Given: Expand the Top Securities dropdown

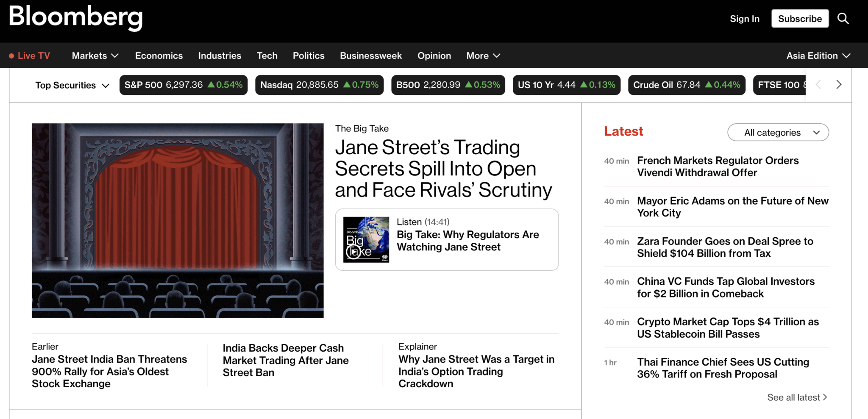Looking at the screenshot, I should pos(72,85).
